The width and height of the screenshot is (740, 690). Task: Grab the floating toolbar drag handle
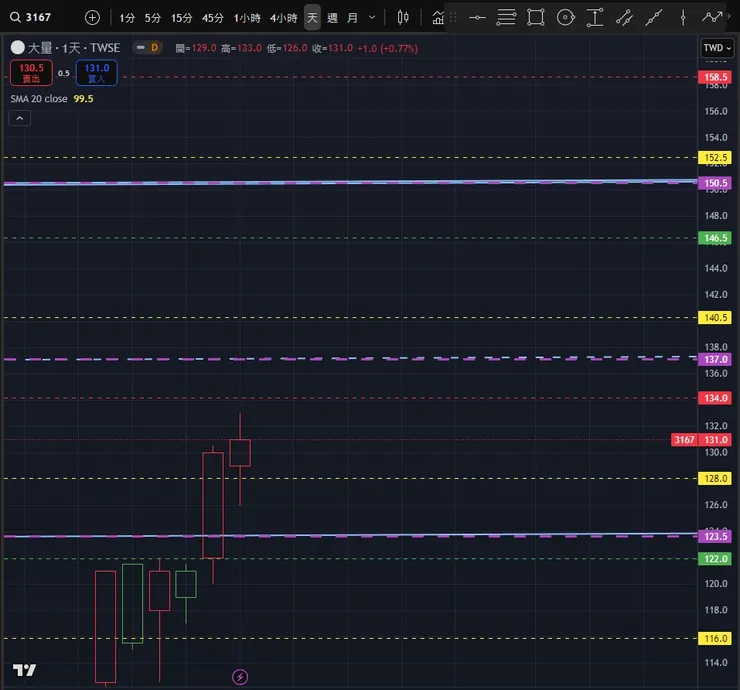453,18
